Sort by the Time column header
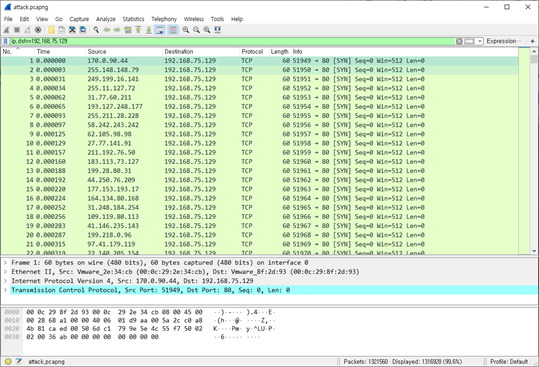This screenshot has width=539, height=367. [x=60, y=52]
